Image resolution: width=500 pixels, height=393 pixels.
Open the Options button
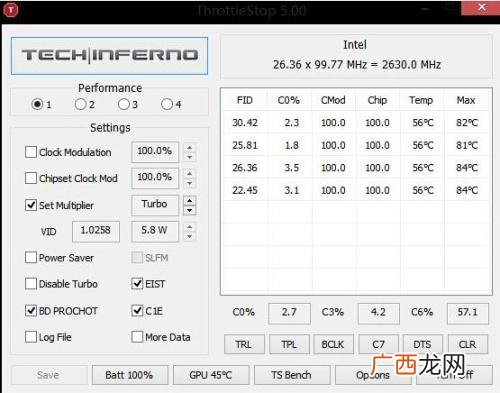click(373, 375)
